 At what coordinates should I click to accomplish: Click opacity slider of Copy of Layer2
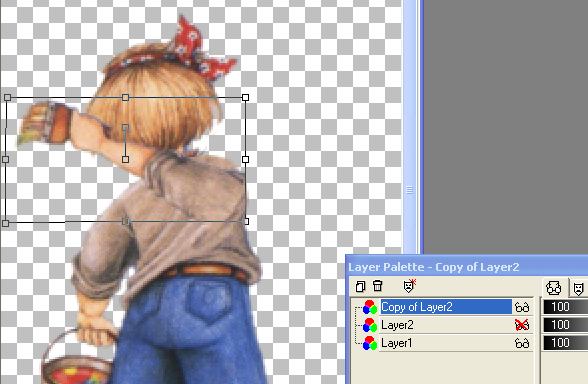(566, 307)
